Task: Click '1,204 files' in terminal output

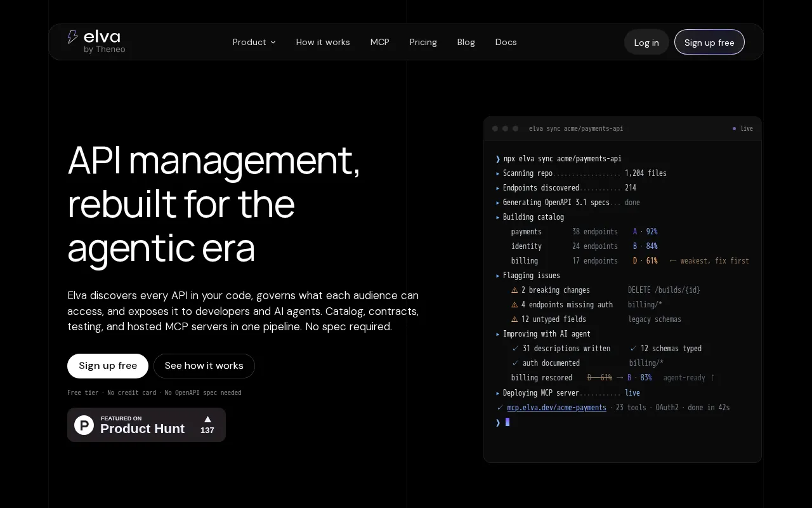Action: (x=646, y=173)
